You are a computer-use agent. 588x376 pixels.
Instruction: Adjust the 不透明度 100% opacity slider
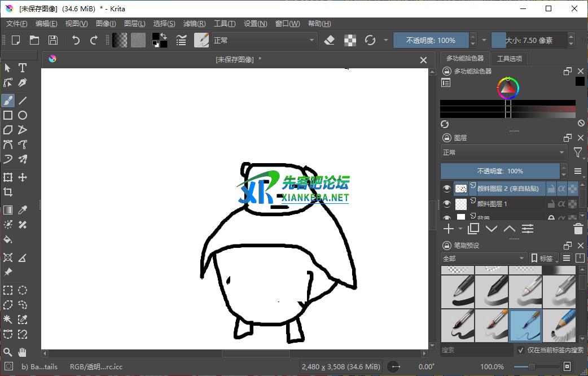(x=432, y=40)
